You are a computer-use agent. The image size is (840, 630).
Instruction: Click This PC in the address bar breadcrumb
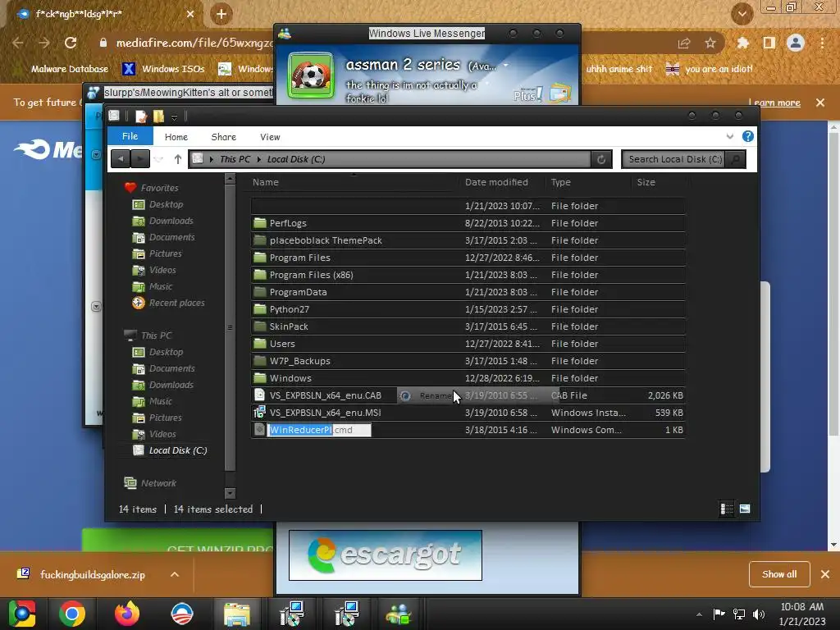click(235, 159)
